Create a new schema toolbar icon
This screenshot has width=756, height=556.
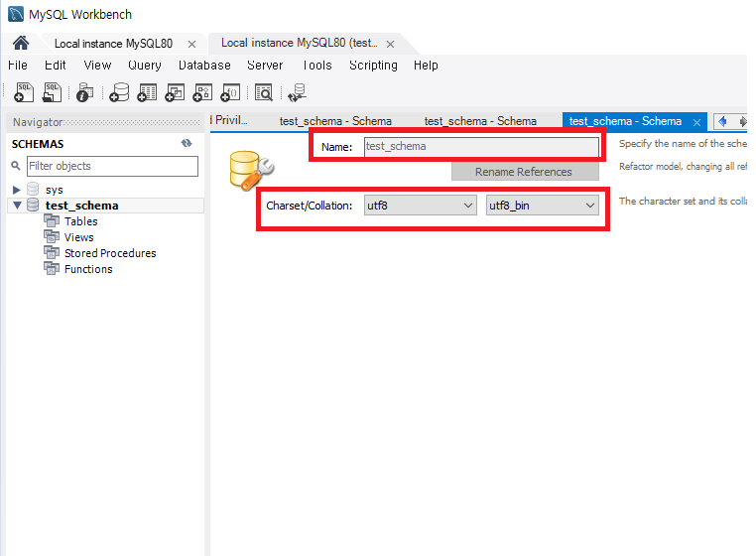[x=119, y=92]
